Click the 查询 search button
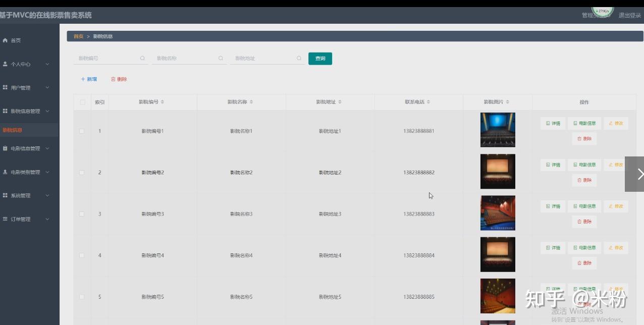Screen dimensions: 644x325 click(x=320, y=59)
